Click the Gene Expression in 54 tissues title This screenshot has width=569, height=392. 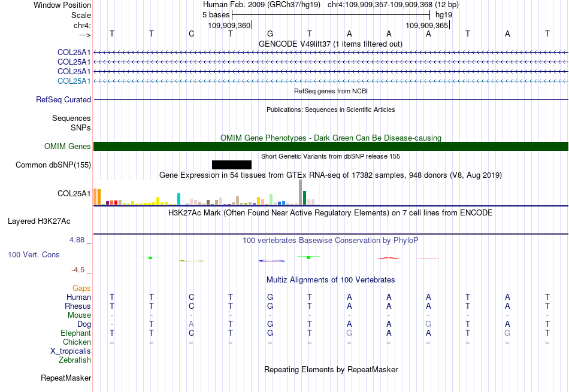tap(331, 175)
